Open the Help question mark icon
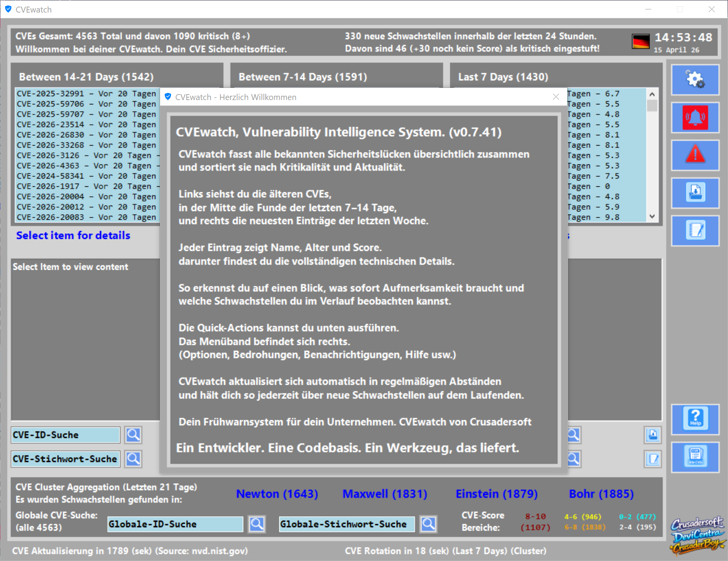Screen dimensions: 728x561 tap(695, 419)
